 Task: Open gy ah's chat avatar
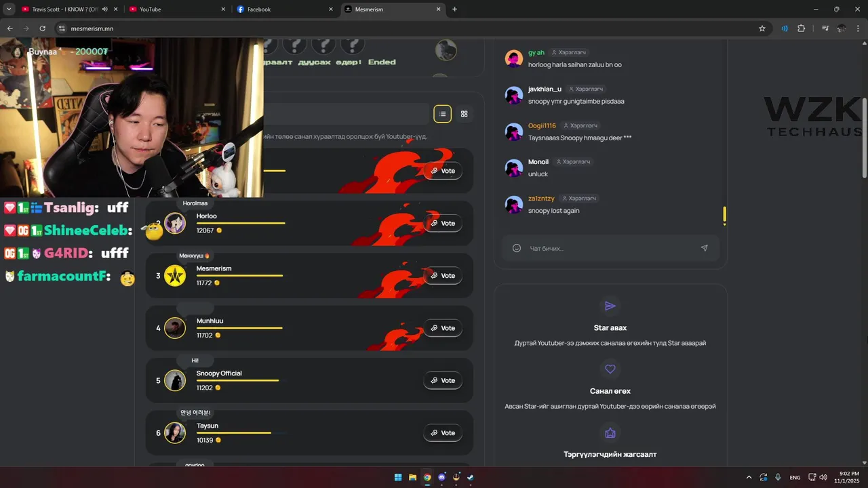click(514, 58)
